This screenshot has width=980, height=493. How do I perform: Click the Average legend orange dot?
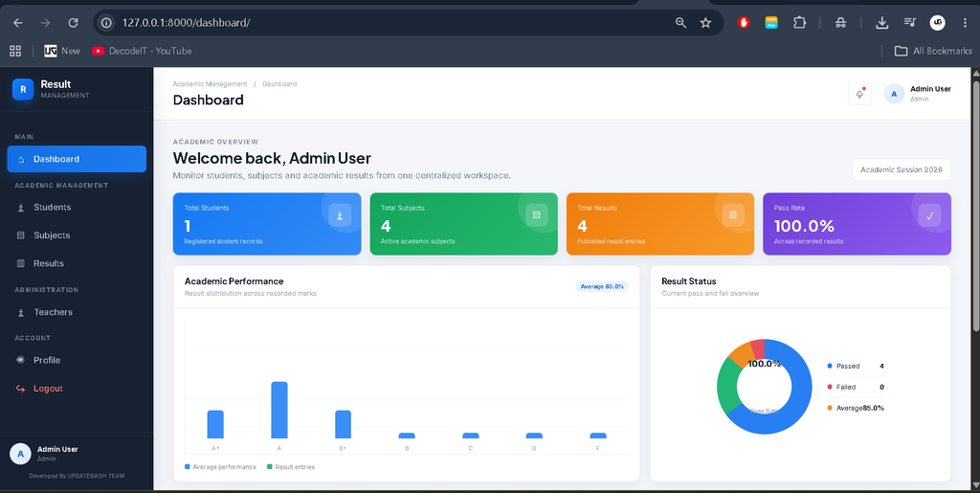(830, 408)
